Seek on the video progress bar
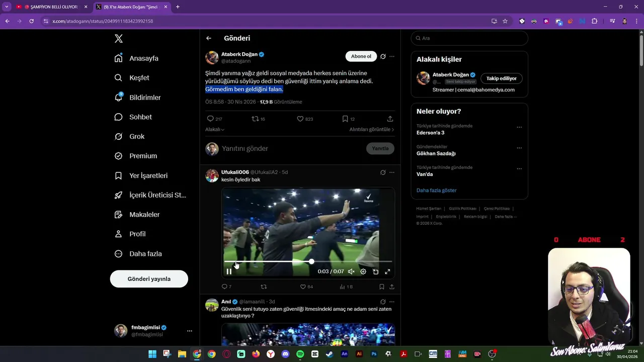This screenshot has height=362, width=644. [x=308, y=261]
